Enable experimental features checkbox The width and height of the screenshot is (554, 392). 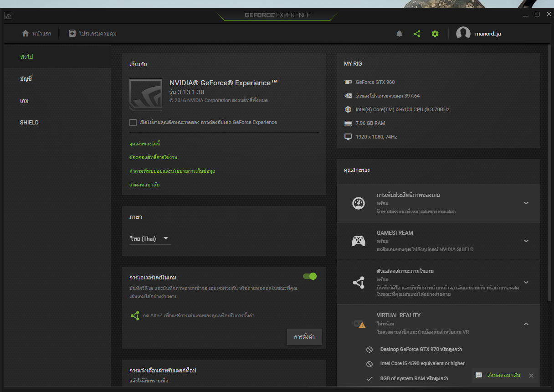pyautogui.click(x=133, y=123)
